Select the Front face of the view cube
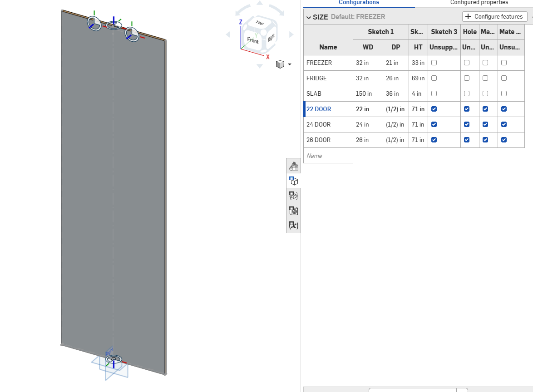 252,40
